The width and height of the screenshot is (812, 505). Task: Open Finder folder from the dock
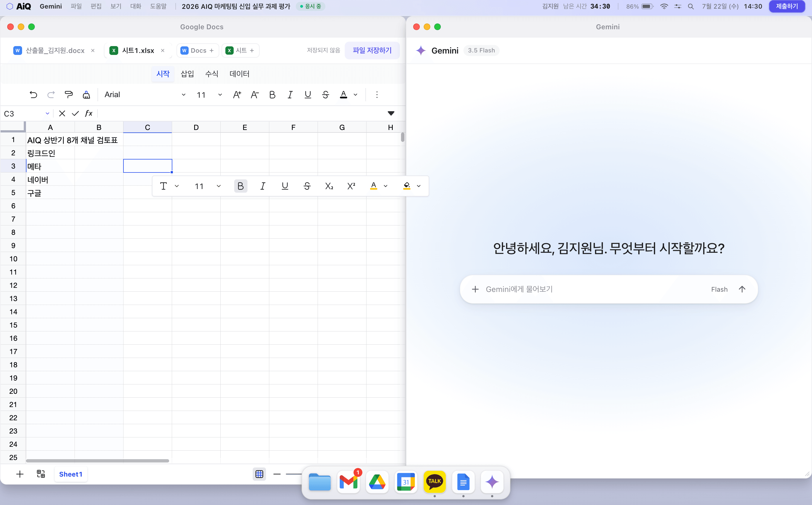(x=320, y=482)
